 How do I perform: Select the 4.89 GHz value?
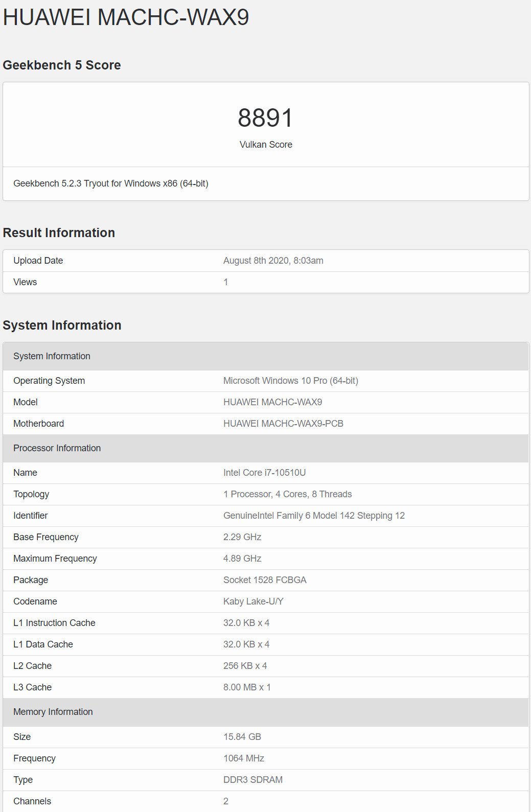pos(242,559)
